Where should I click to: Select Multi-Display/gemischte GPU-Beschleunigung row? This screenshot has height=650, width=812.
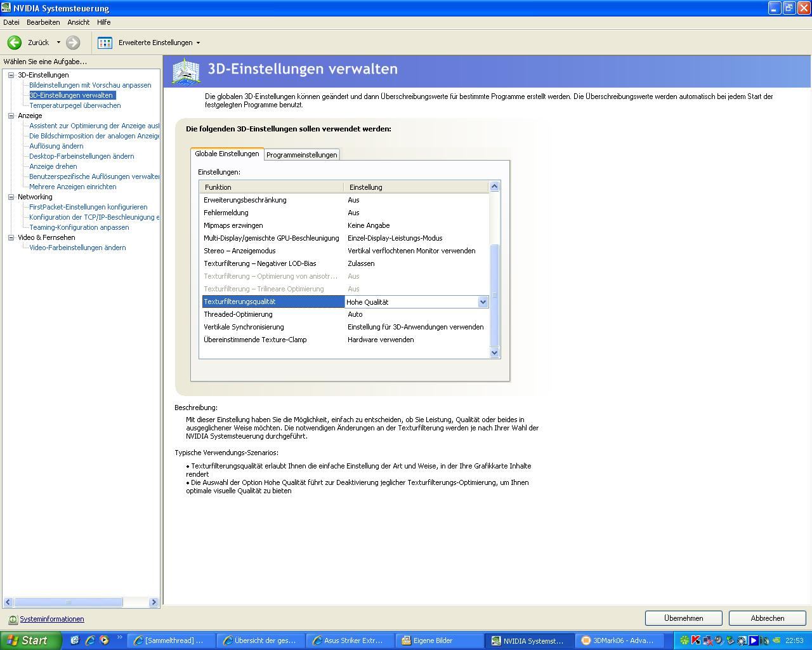click(x=344, y=238)
